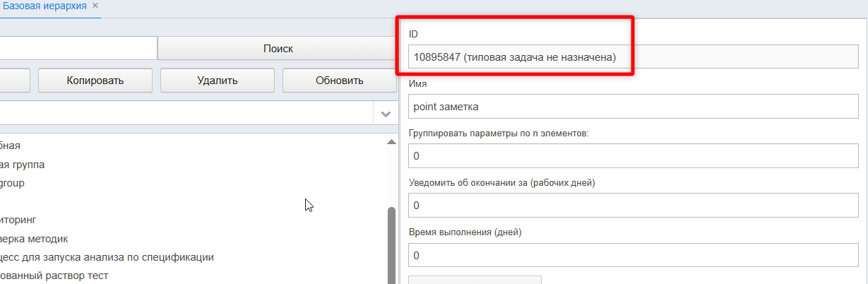Screen dimensions: 868x284
Task: Click the 'Группировать параметры по n элементов:' label
Action: pos(499,133)
